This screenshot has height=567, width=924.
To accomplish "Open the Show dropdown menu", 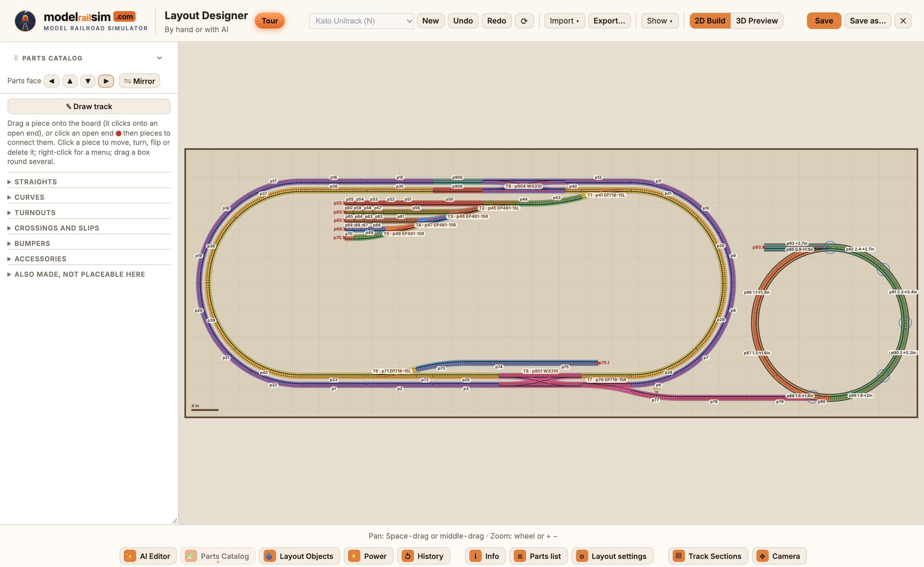I will pyautogui.click(x=660, y=21).
